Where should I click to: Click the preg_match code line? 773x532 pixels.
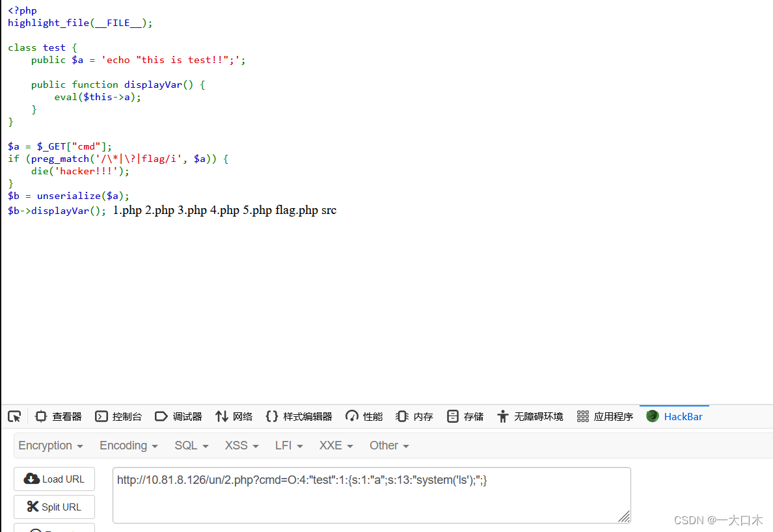[x=118, y=159]
